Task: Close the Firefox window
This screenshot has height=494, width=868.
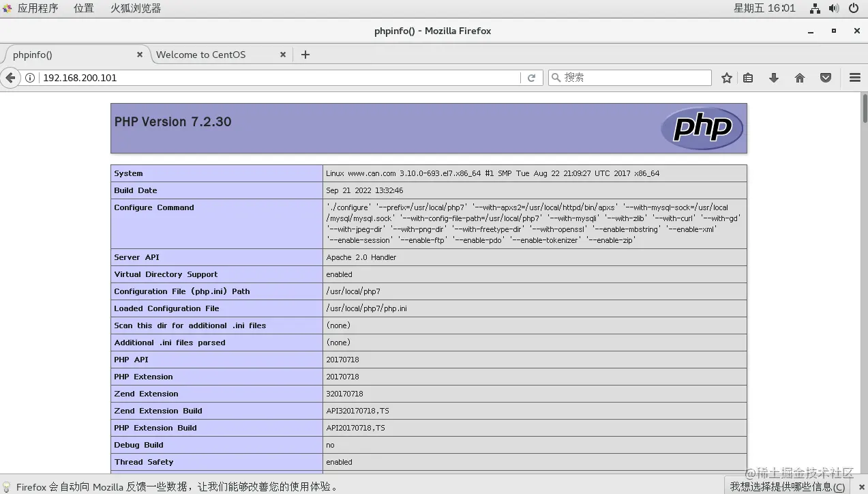Action: click(x=857, y=31)
